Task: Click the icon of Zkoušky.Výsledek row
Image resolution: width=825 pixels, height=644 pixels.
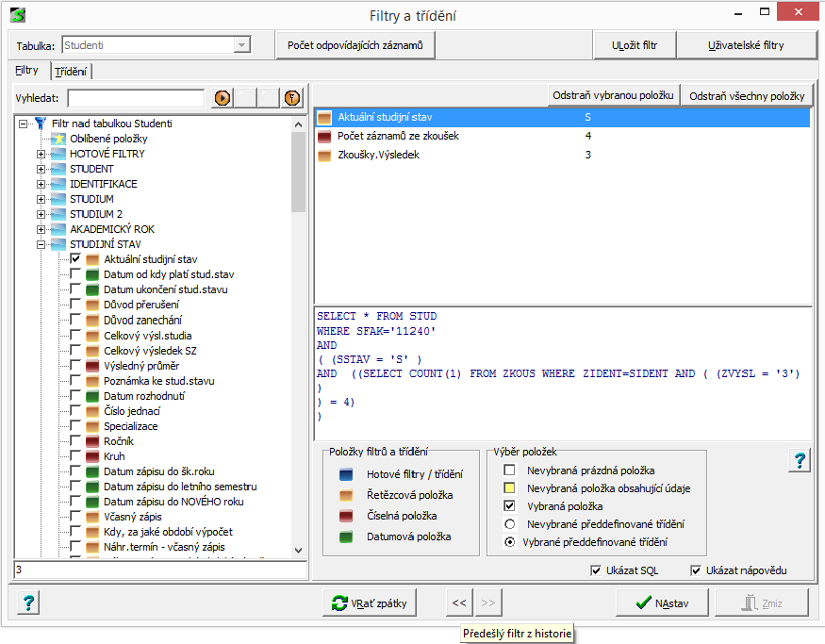Action: [325, 156]
